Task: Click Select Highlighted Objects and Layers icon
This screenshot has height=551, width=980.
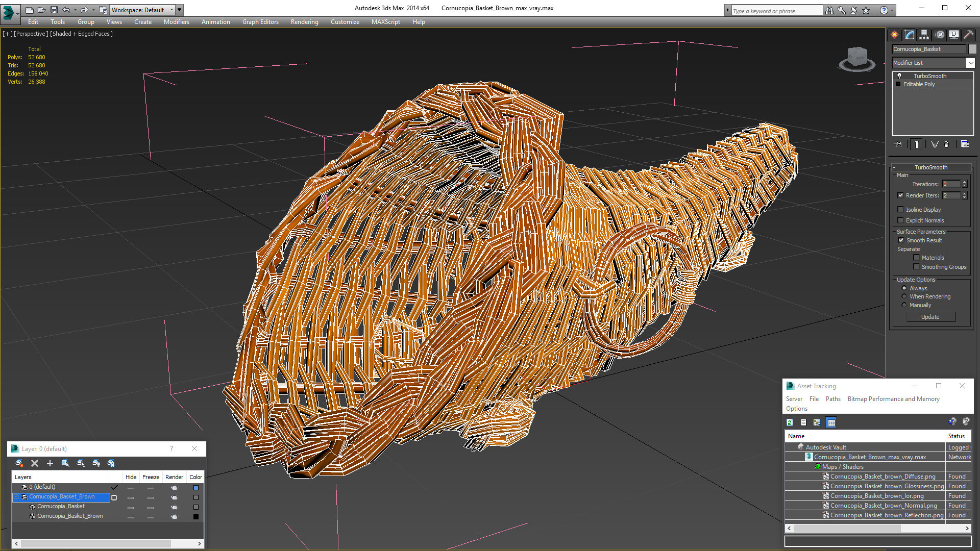Action: pos(65,463)
